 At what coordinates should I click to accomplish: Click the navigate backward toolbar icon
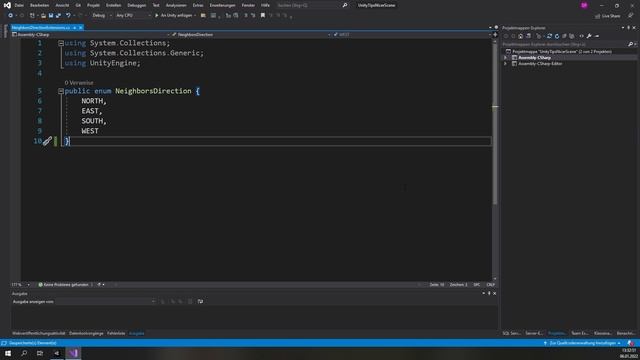[x=10, y=16]
